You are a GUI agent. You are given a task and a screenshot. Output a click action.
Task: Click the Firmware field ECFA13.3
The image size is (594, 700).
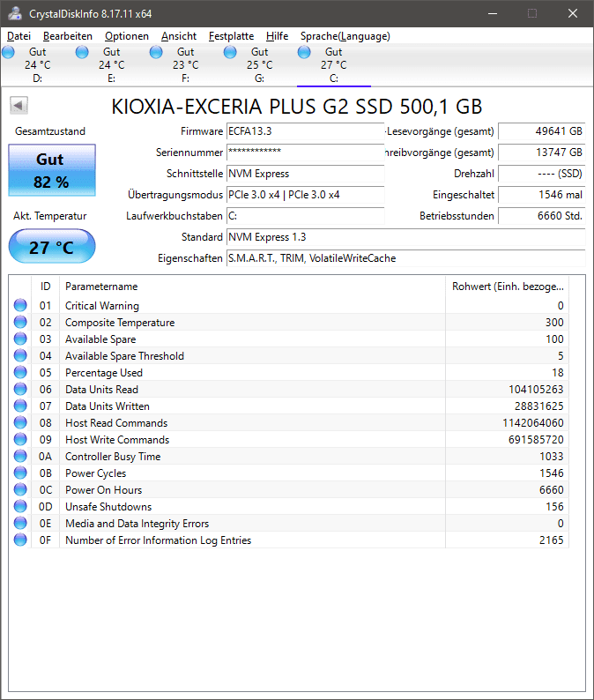pos(305,131)
